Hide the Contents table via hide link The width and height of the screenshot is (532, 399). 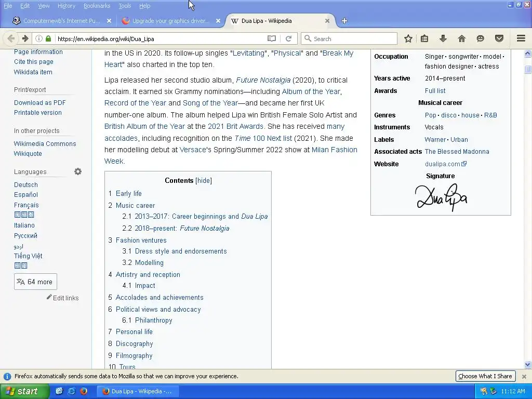coord(204,180)
